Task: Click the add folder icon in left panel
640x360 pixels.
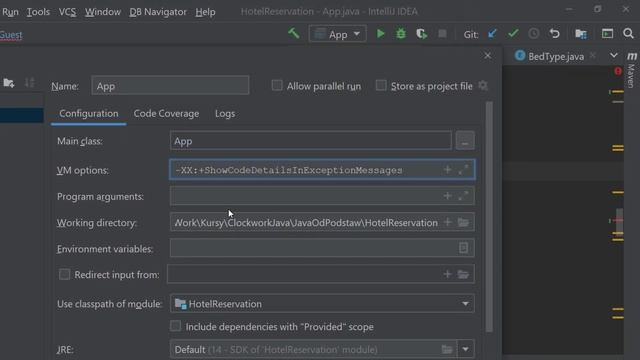Action: click(x=9, y=83)
